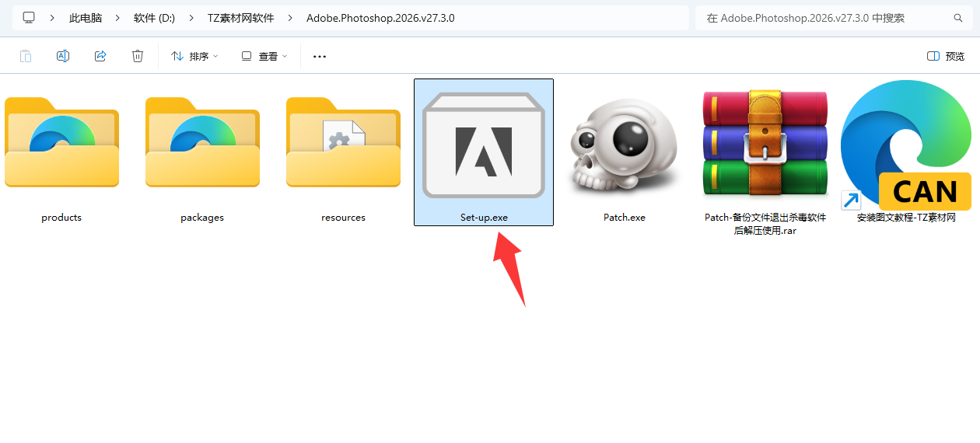Open the resources folder icon

coord(343,142)
